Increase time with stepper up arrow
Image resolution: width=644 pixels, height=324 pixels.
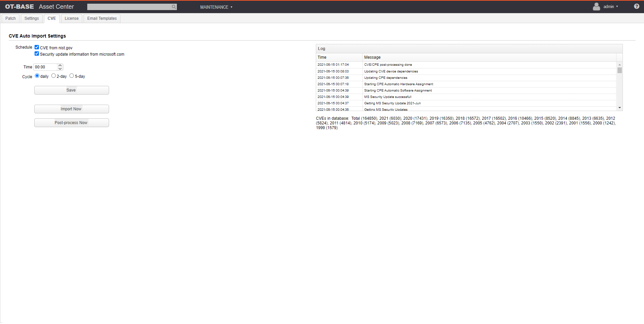point(60,65)
